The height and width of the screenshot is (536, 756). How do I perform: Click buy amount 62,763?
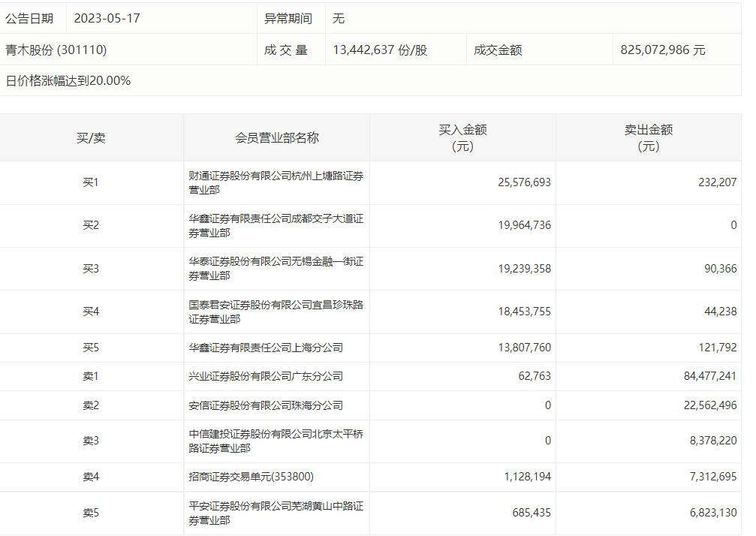click(535, 376)
